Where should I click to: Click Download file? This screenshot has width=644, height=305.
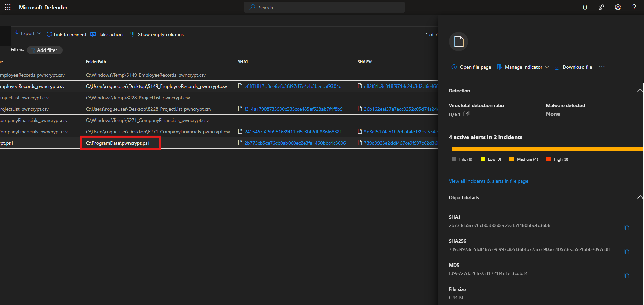point(574,67)
